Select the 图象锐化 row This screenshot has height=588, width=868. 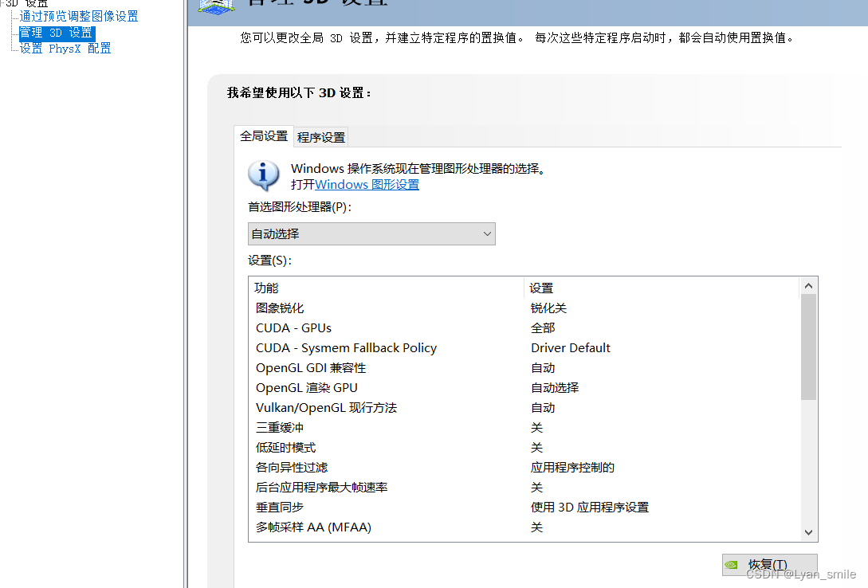tap(524, 308)
